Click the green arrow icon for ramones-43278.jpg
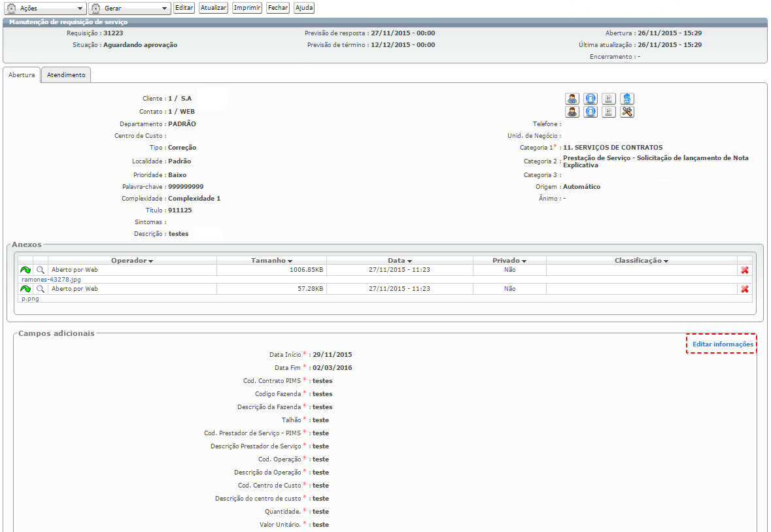 (x=26, y=269)
